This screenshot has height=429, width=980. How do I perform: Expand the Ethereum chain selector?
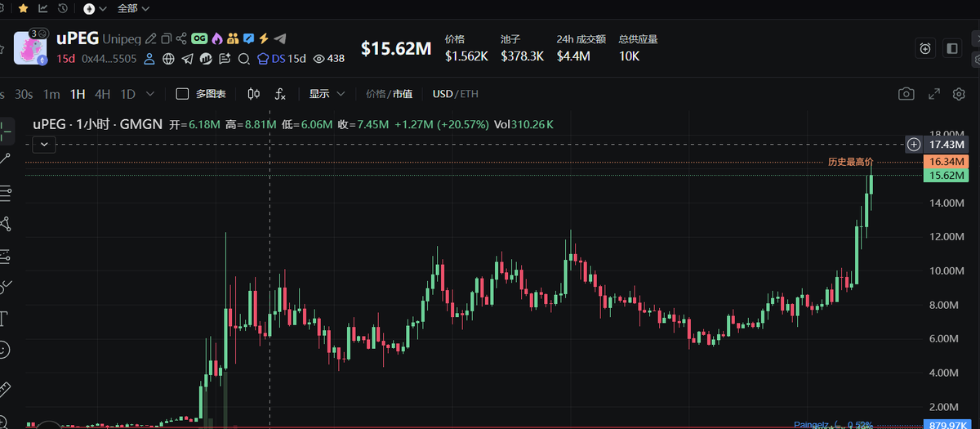[x=95, y=8]
